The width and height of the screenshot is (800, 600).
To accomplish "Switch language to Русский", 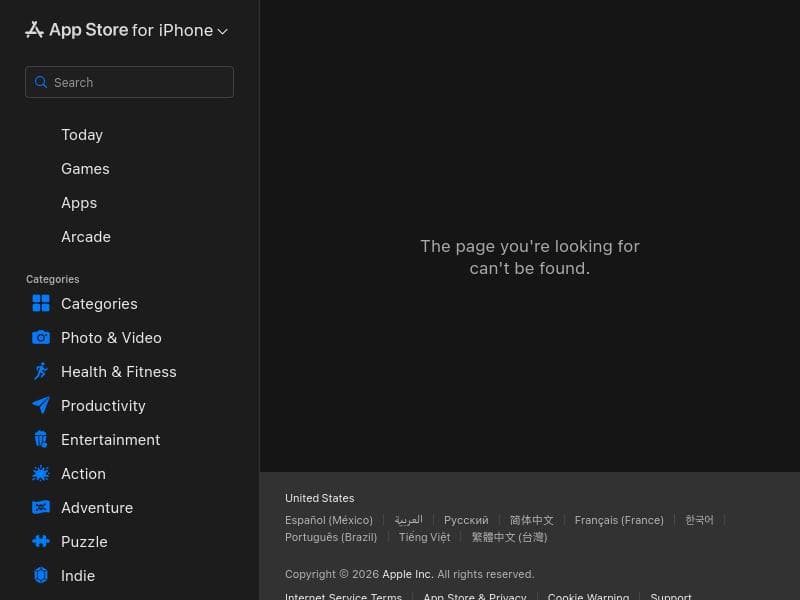I will click(x=466, y=520).
